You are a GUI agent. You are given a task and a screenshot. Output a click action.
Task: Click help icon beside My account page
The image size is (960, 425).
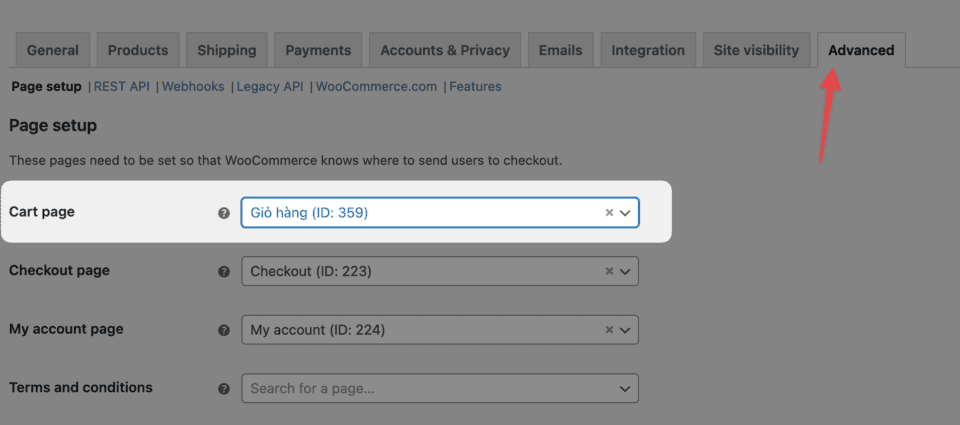(x=224, y=330)
